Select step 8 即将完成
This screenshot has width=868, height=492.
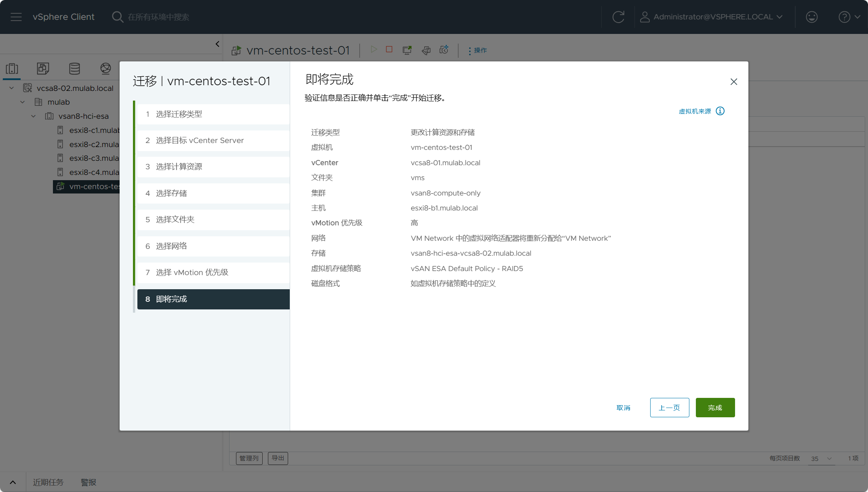click(213, 299)
